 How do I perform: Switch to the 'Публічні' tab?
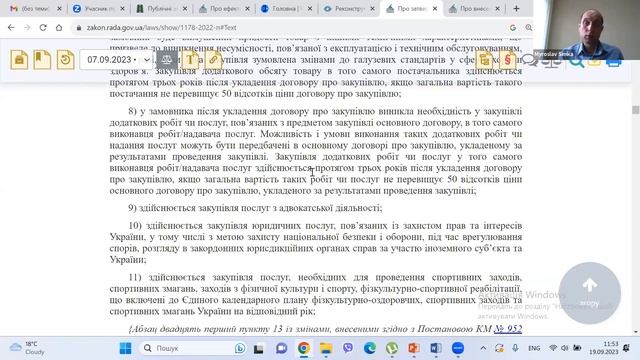click(x=162, y=9)
